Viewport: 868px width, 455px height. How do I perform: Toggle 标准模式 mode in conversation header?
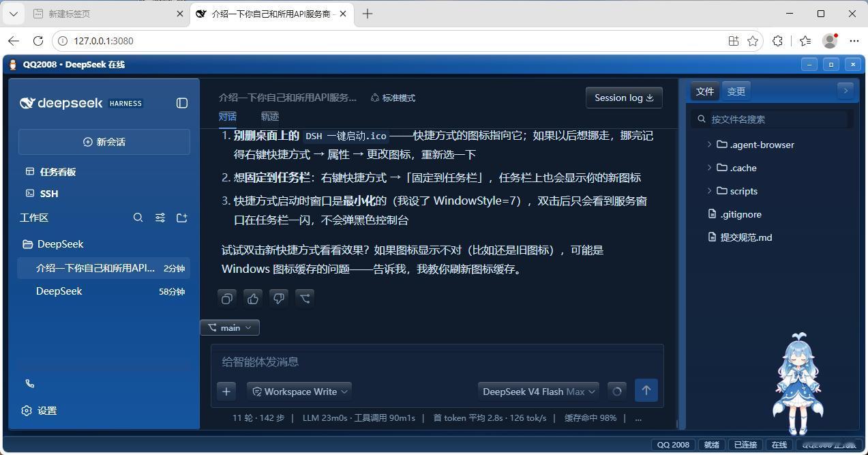(x=393, y=98)
